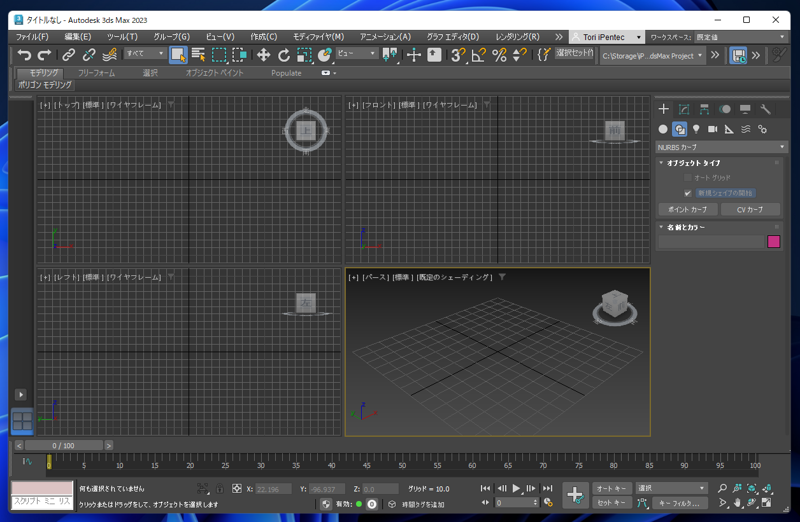Screen dimensions: 800x522
Task: Toggle Window/Crossing selection mode
Action: pos(239,55)
